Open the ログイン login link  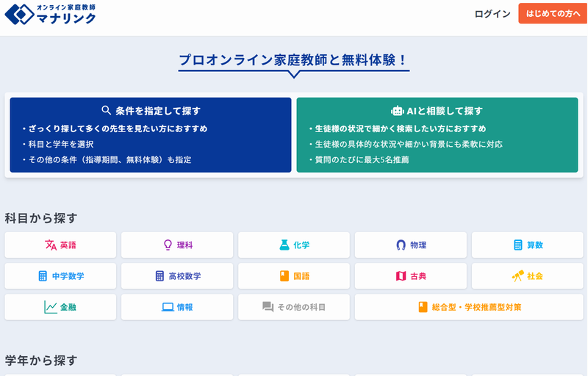click(x=492, y=14)
